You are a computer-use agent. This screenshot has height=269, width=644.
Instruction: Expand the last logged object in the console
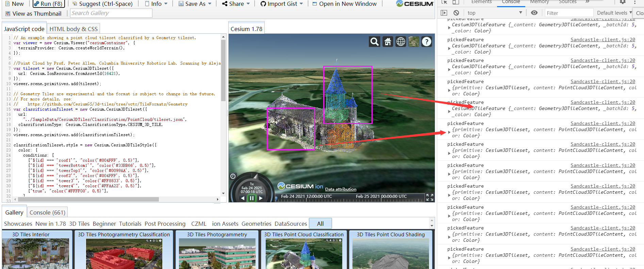point(449,258)
